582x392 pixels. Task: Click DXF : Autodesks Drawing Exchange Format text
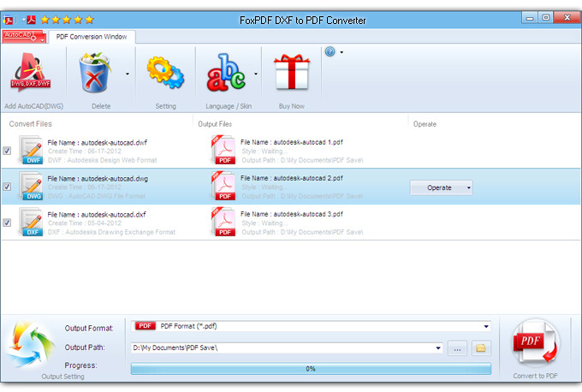[x=112, y=232]
